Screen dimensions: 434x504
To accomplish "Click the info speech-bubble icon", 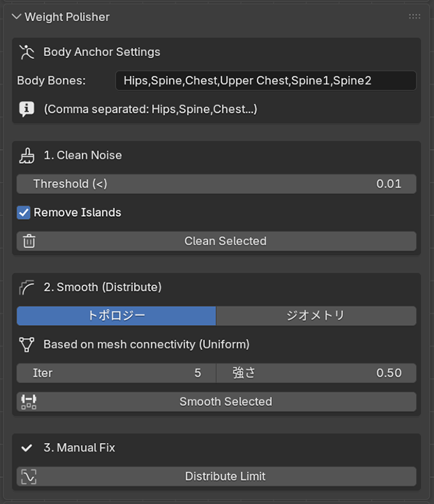I will coord(27,109).
